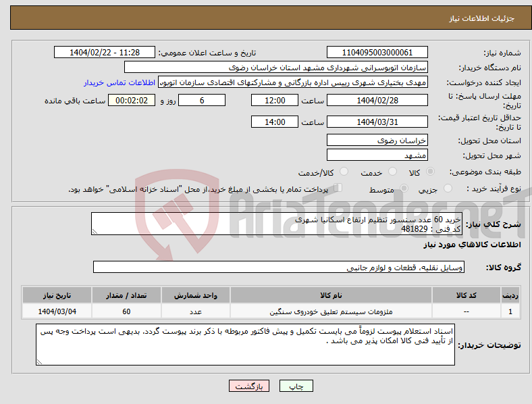This screenshot has height=404, width=532.
Task: Click the شرح کلی نیاز description textarea
Action: pos(277,224)
